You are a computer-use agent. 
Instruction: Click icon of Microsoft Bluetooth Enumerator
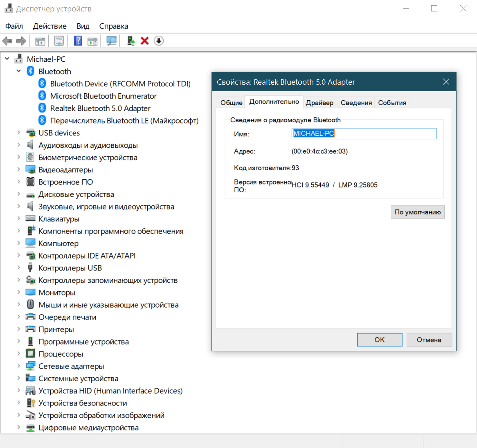[x=42, y=96]
